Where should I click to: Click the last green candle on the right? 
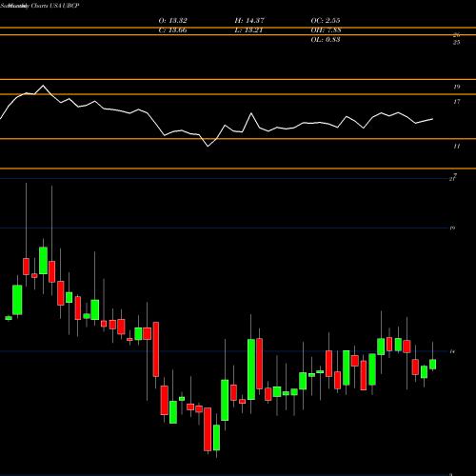432,365
